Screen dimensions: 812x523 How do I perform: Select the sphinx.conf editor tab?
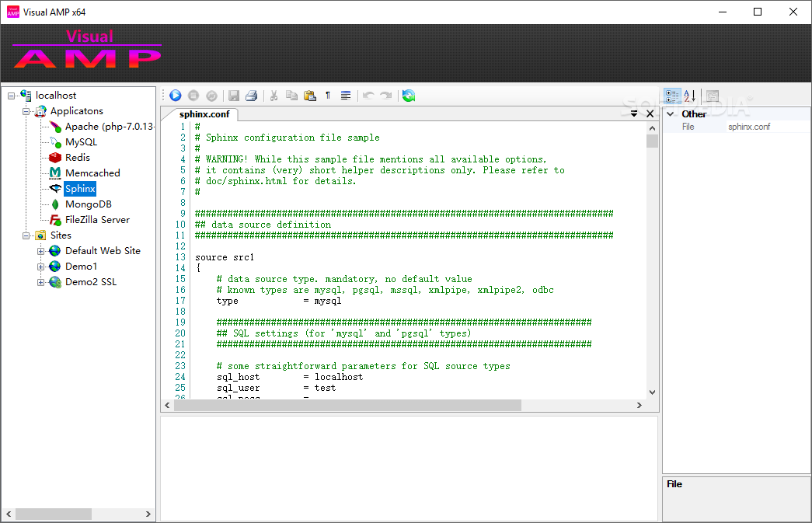[204, 114]
